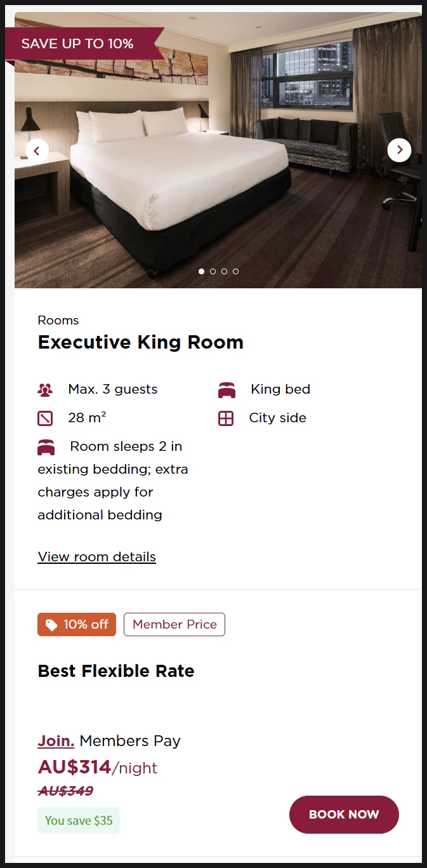
Task: Click the price tag icon on 10% off
Action: point(51,625)
